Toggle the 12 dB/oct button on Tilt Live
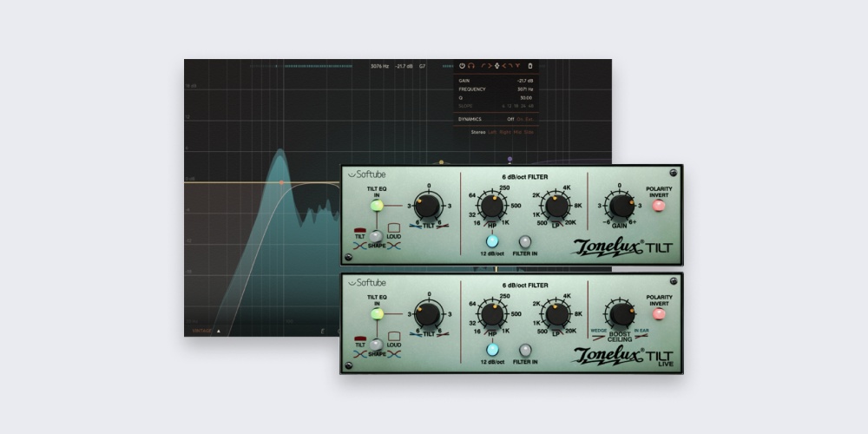Screen dimensions: 868x434 pos(492,350)
